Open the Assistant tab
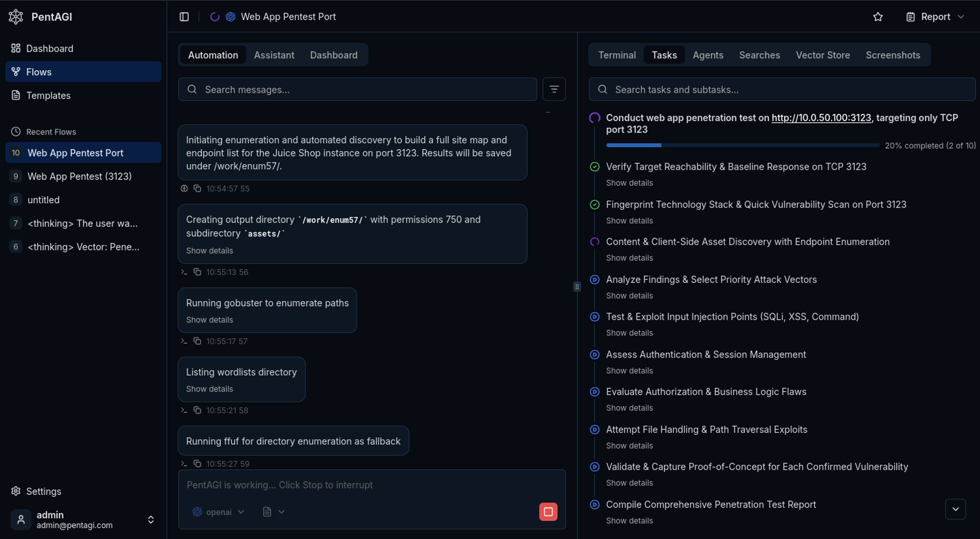This screenshot has height=539, width=980. click(274, 55)
